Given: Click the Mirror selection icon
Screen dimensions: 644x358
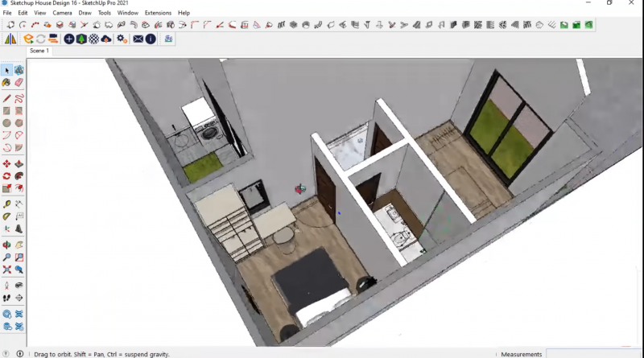Looking at the screenshot, I should click(10, 39).
